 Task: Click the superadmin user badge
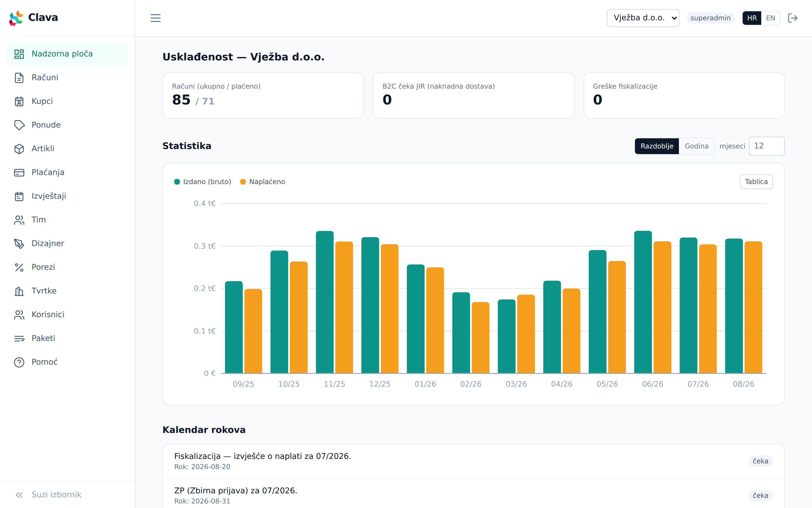(710, 18)
